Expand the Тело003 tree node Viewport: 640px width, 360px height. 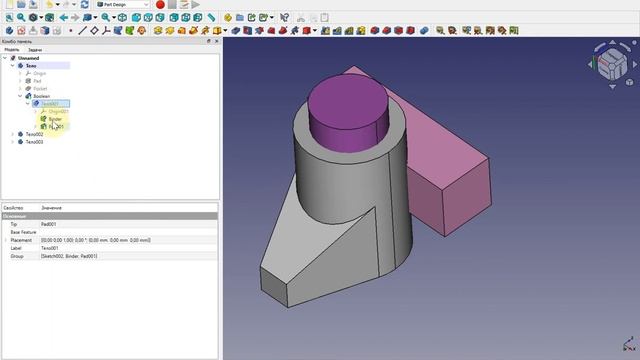tap(13, 142)
